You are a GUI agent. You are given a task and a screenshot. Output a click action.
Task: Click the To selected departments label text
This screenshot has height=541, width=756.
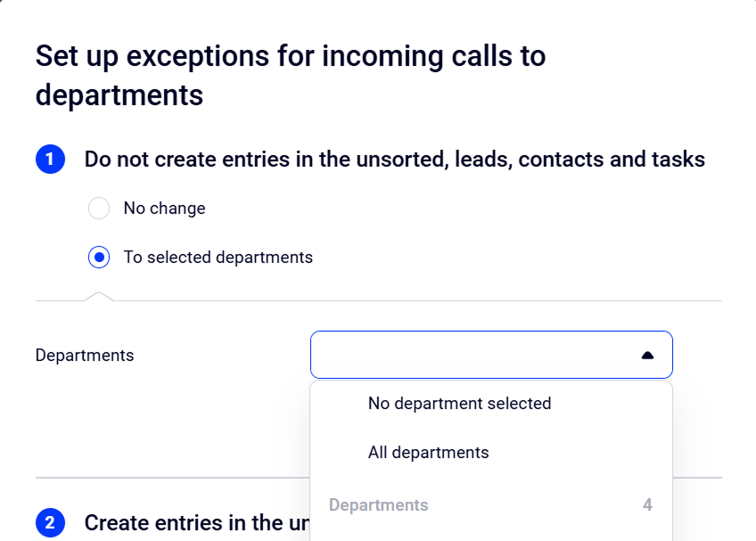218,258
